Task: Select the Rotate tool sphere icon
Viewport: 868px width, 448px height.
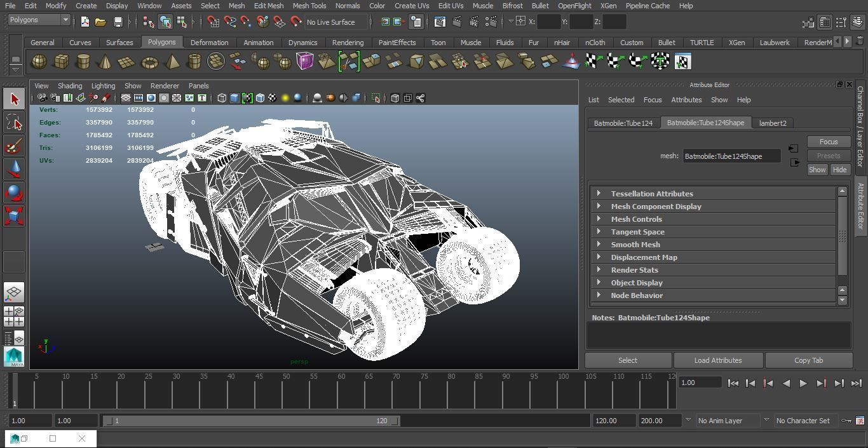Action: (x=14, y=193)
